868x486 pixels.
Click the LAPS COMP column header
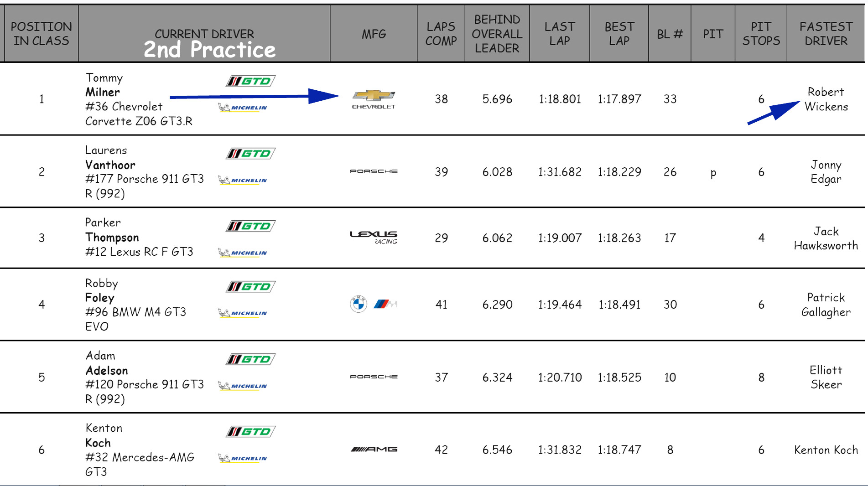coord(441,34)
